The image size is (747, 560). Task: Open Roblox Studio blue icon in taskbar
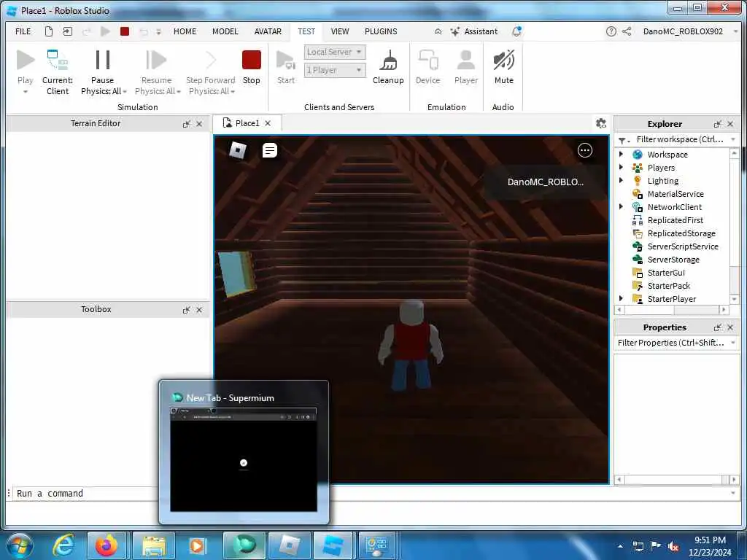tap(333, 545)
